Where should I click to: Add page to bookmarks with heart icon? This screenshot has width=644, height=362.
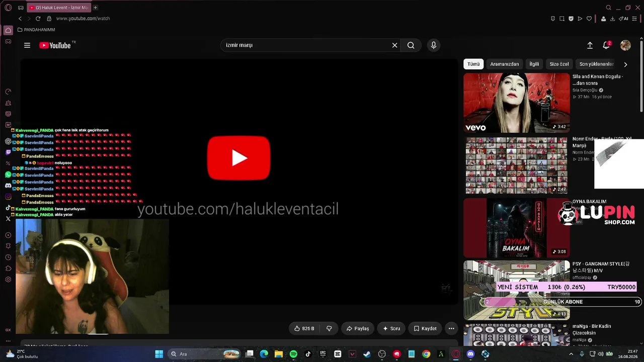pos(589,19)
